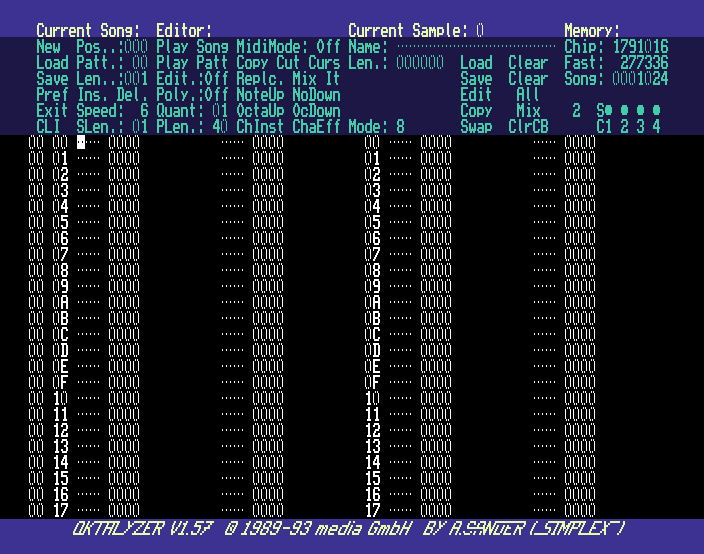
Task: Toggle Poly mode from Off
Action: coord(216,95)
